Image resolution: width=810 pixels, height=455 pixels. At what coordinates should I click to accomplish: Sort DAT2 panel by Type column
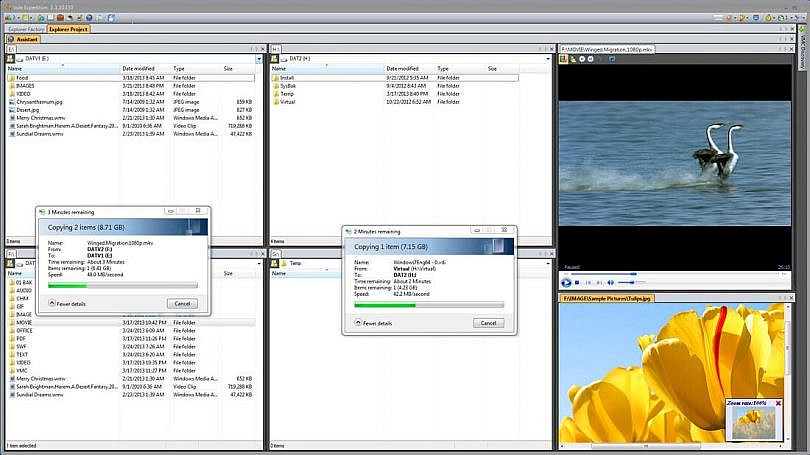tap(460, 69)
